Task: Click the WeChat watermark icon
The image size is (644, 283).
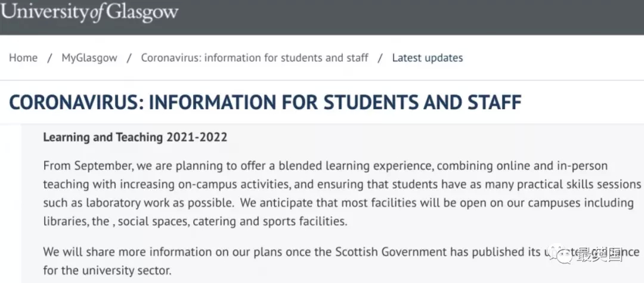Action: click(x=561, y=256)
